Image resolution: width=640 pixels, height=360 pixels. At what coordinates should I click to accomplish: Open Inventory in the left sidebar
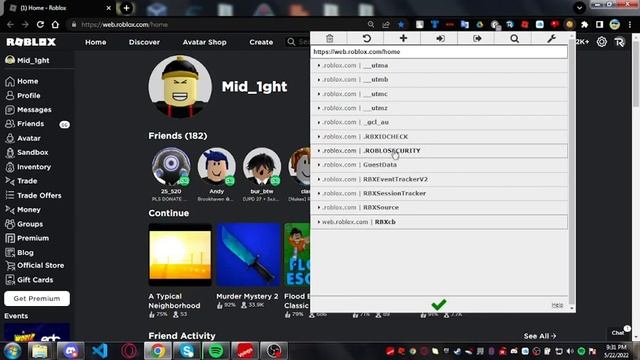28,167
